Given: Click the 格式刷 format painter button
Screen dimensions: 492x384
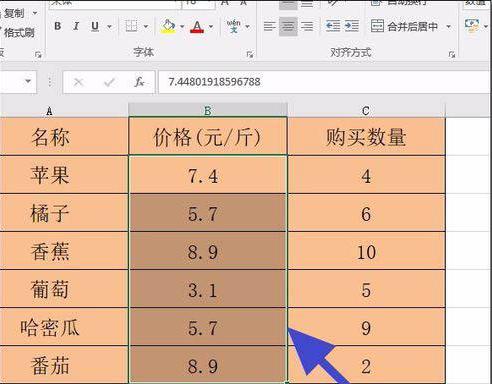Looking at the screenshot, I should [x=18, y=33].
